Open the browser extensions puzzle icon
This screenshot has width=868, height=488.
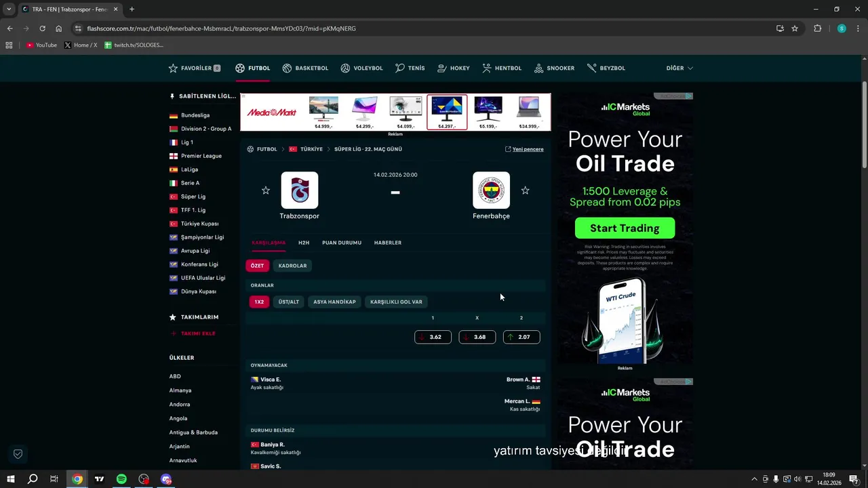point(817,28)
